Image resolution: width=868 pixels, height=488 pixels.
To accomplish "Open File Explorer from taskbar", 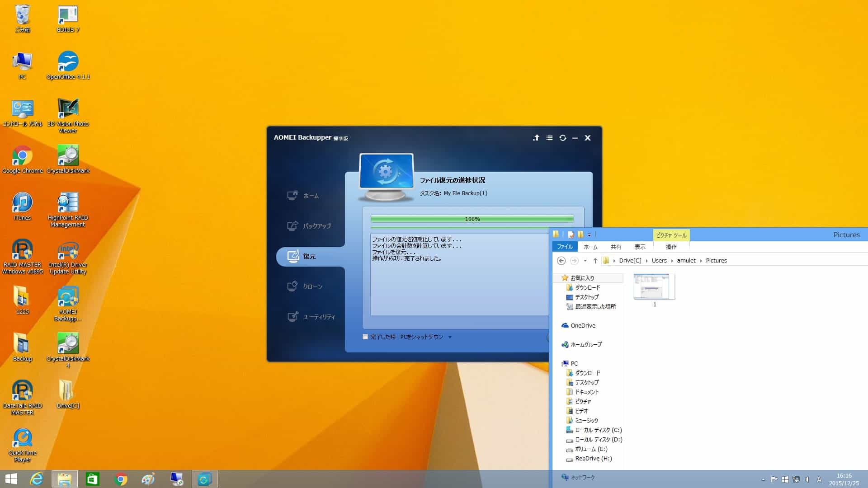I will click(x=64, y=479).
